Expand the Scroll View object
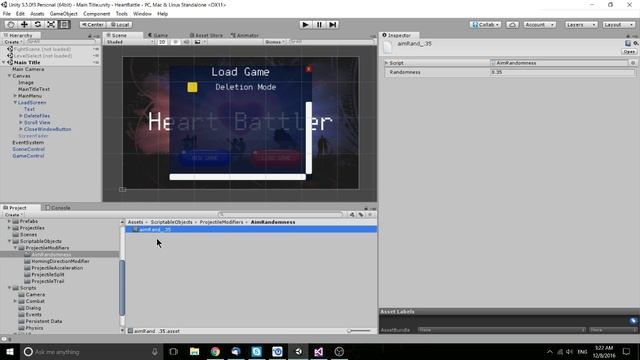 (21, 122)
